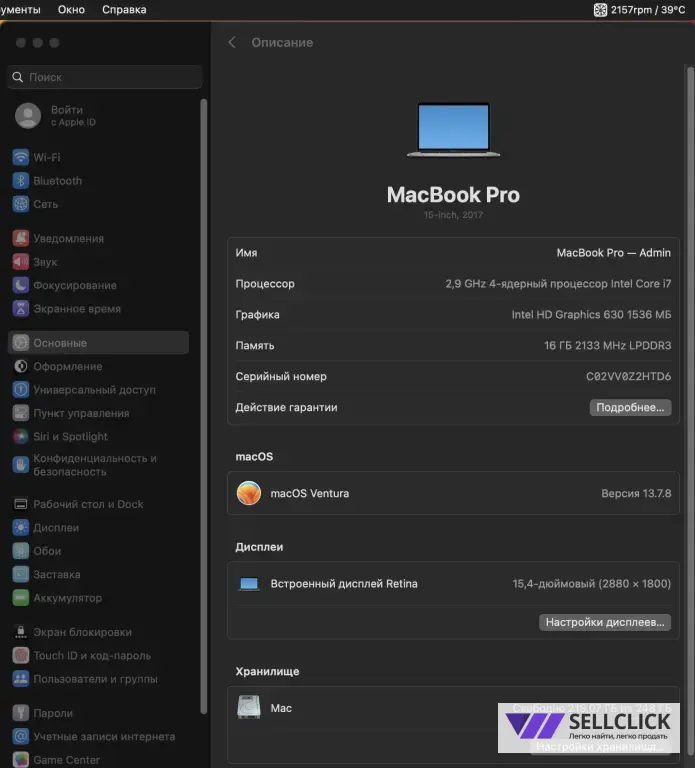
Task: Click the Intel Core i7 processor value
Action: [558, 284]
